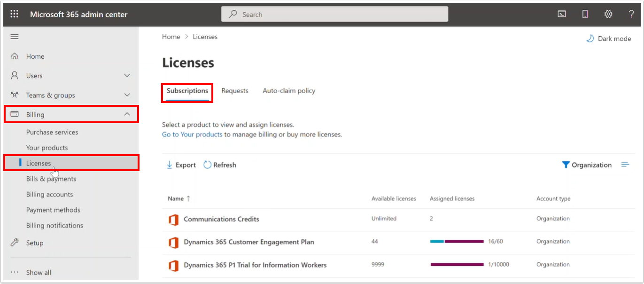This screenshot has height=284, width=644.
Task: Open the Auto-claim policy tab
Action: 288,90
